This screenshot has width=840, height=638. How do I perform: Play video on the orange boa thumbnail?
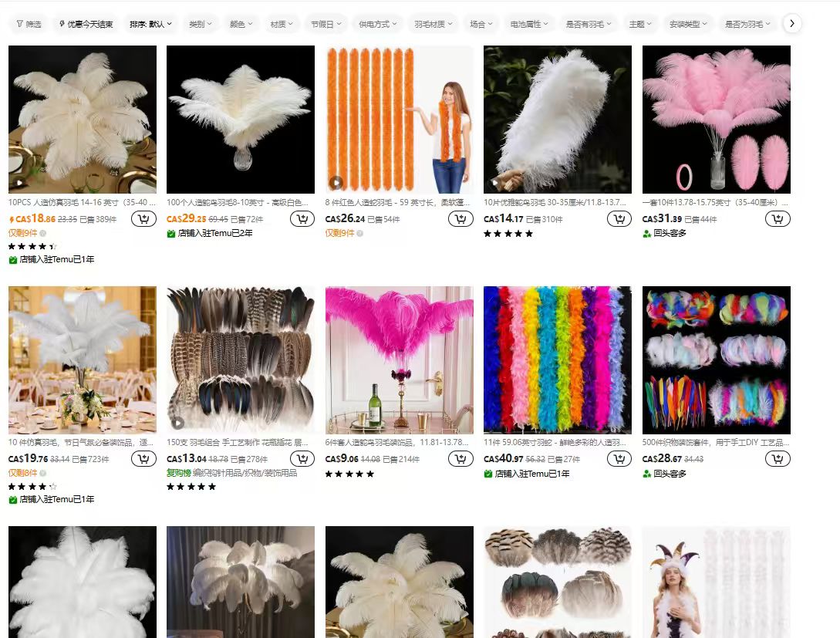point(336,183)
